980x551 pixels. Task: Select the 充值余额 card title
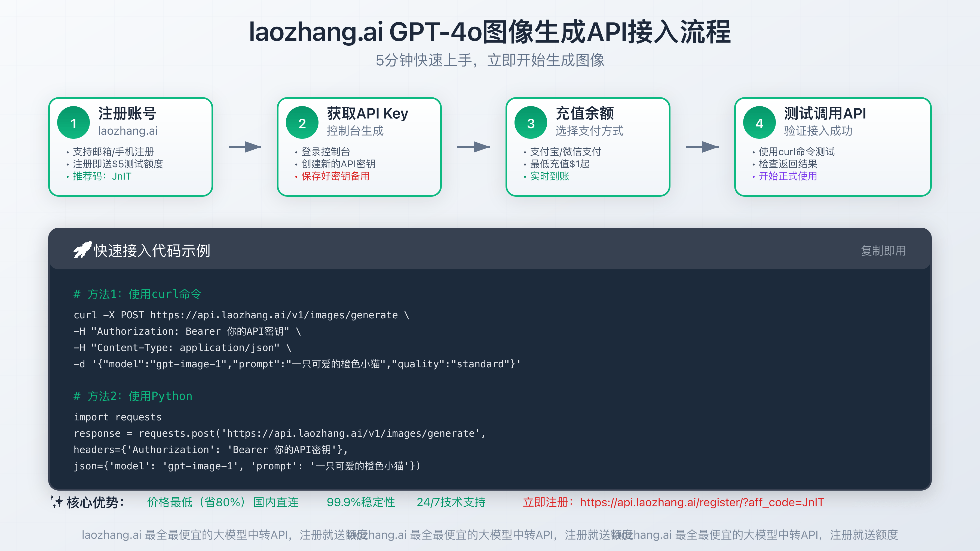pos(585,113)
